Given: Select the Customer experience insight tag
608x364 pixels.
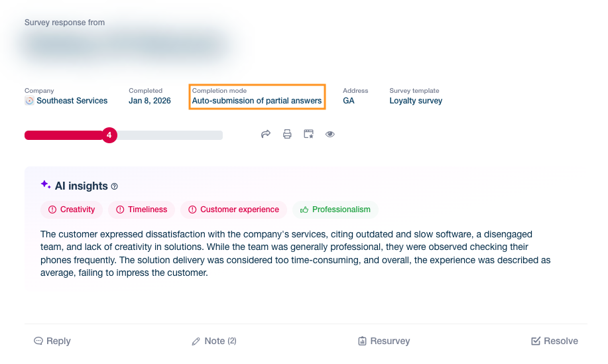Looking at the screenshot, I should (x=233, y=210).
